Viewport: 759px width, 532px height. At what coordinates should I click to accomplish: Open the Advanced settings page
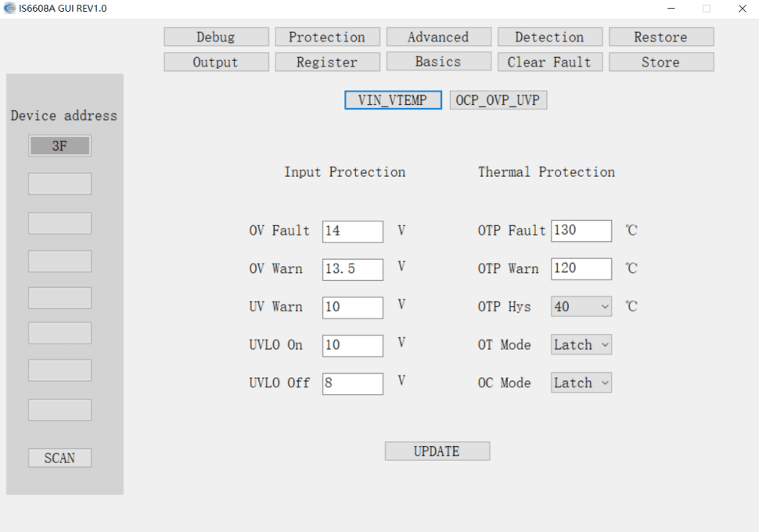tap(438, 37)
